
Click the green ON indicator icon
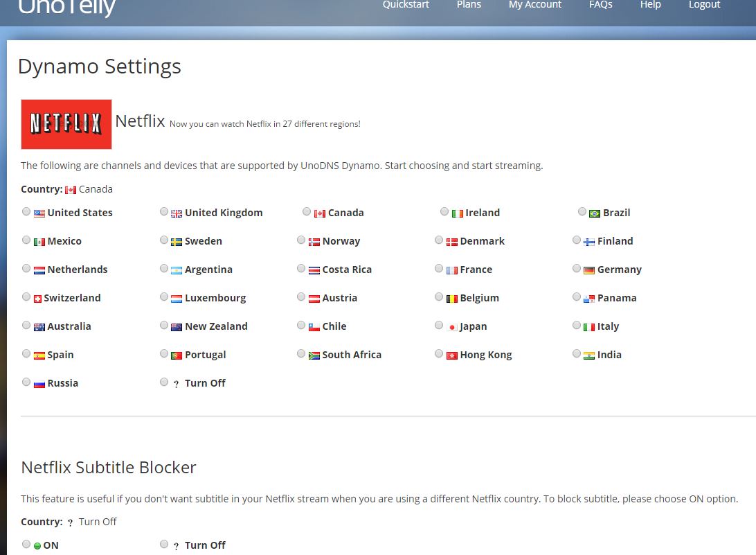[37, 546]
